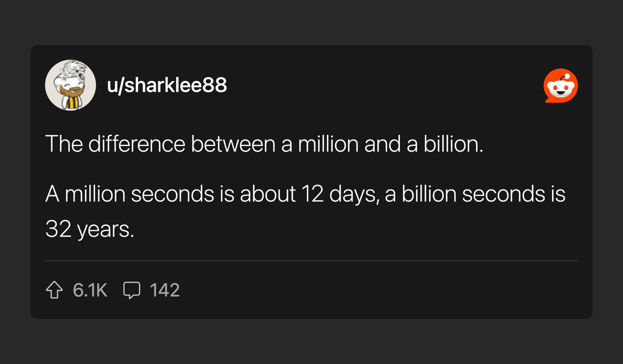Click "billion seconds is" in the body

tap(483, 194)
